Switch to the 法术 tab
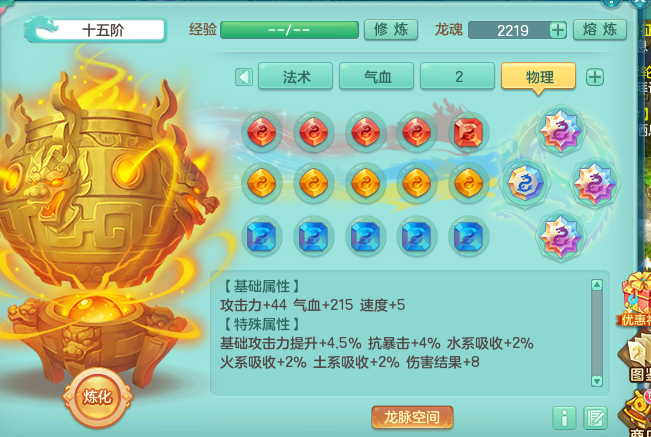 296,76
